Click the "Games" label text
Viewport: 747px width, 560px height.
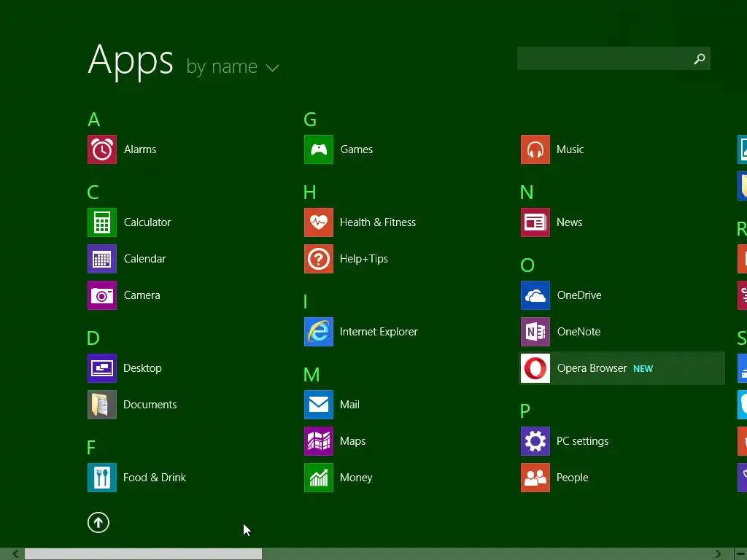tap(356, 149)
